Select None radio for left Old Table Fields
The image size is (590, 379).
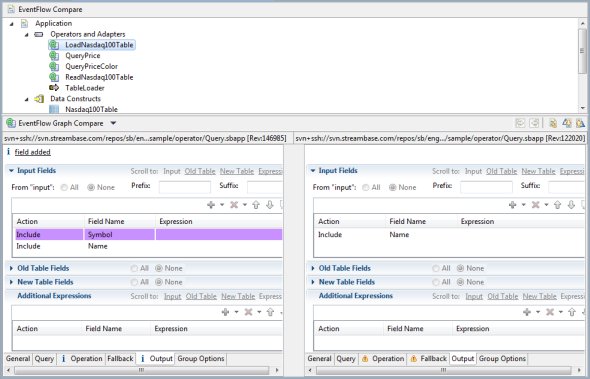coord(159,268)
